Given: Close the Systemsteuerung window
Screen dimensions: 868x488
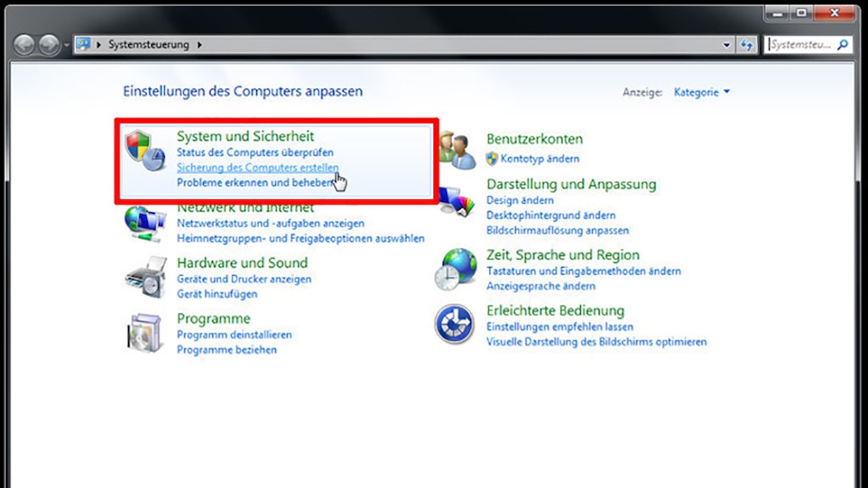Looking at the screenshot, I should [x=834, y=13].
